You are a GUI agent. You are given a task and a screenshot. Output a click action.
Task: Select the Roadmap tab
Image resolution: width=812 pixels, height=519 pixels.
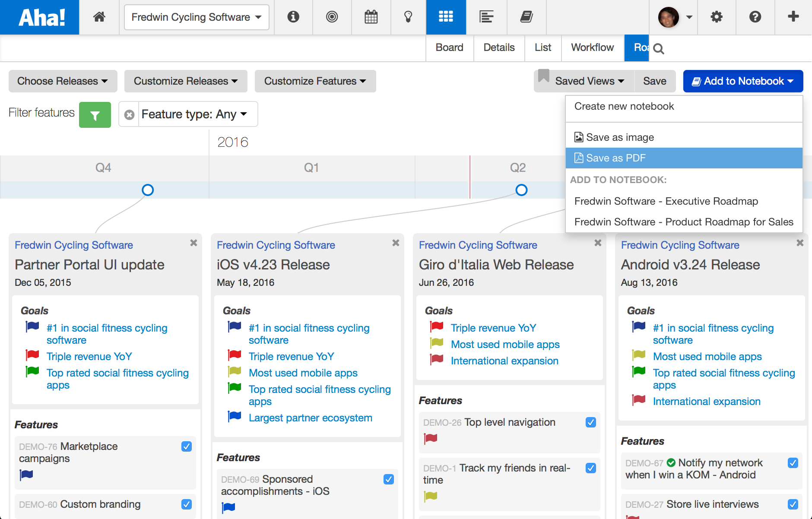(637, 47)
